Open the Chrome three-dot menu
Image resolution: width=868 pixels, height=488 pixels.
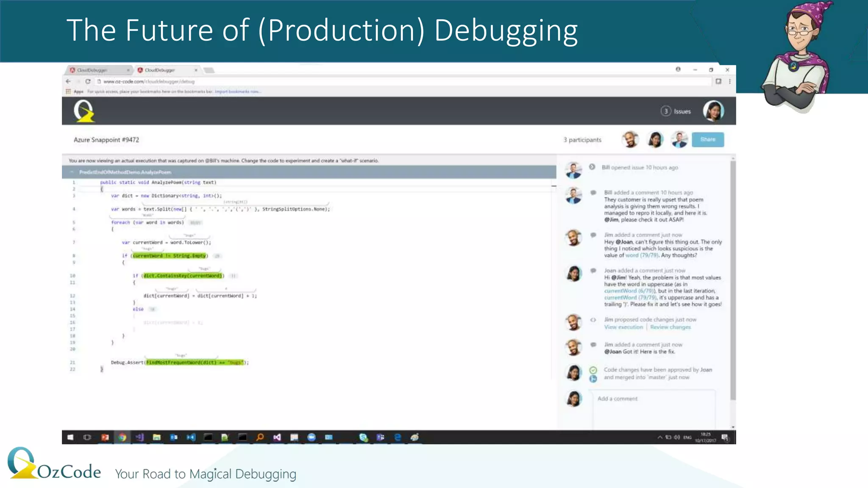click(x=729, y=81)
